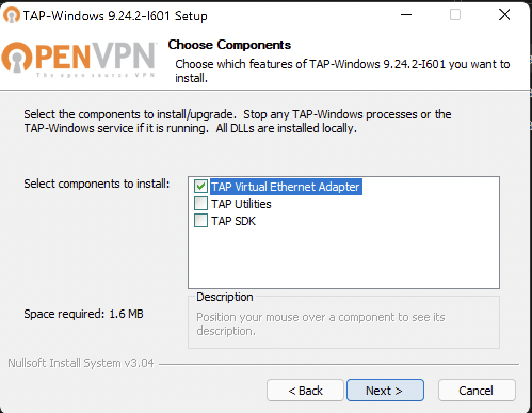Click the OpenVPN icon in title bar
The image size is (532, 413).
click(x=12, y=15)
